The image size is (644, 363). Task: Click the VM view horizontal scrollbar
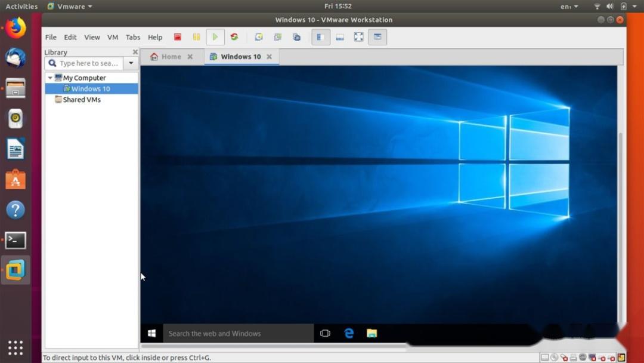[x=273, y=346]
